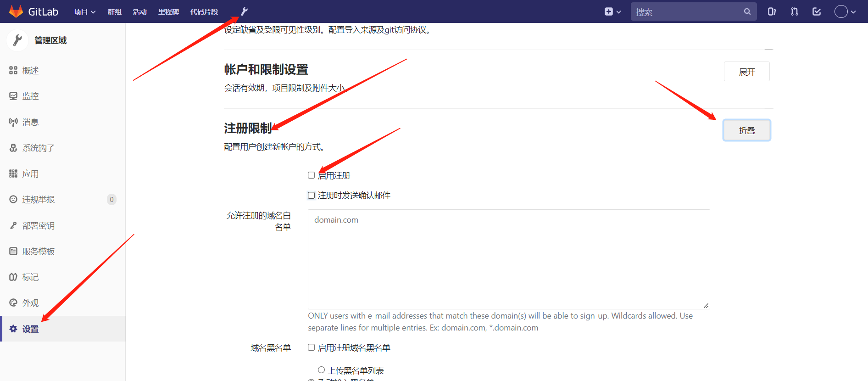Click the GitLab wordmark text
The width and height of the screenshot is (868, 381).
pos(43,11)
